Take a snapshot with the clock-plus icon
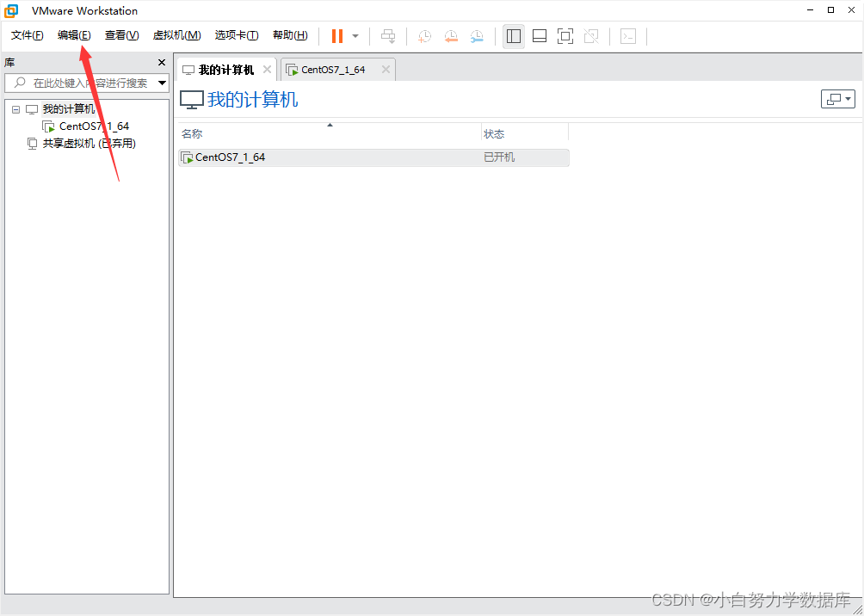Screen dimensions: 864x616 (x=425, y=36)
